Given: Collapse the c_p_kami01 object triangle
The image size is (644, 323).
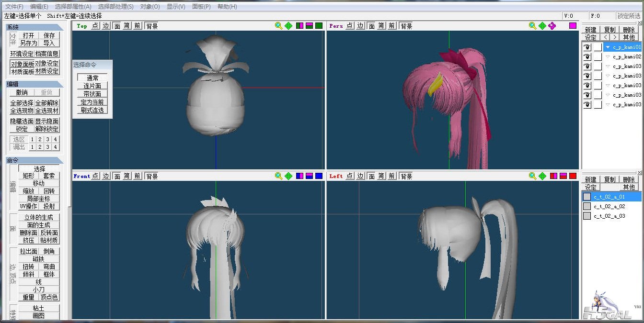Looking at the screenshot, I should point(608,47).
